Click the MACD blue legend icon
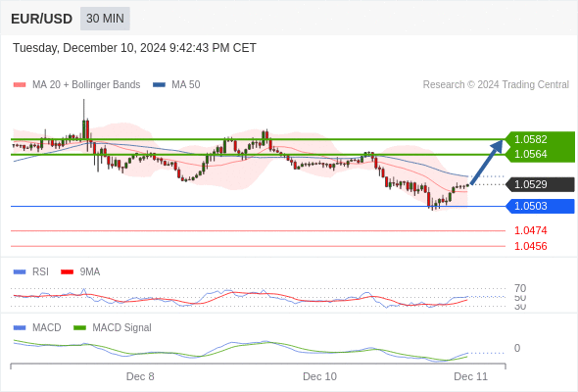The width and height of the screenshot is (578, 392). click(x=20, y=328)
